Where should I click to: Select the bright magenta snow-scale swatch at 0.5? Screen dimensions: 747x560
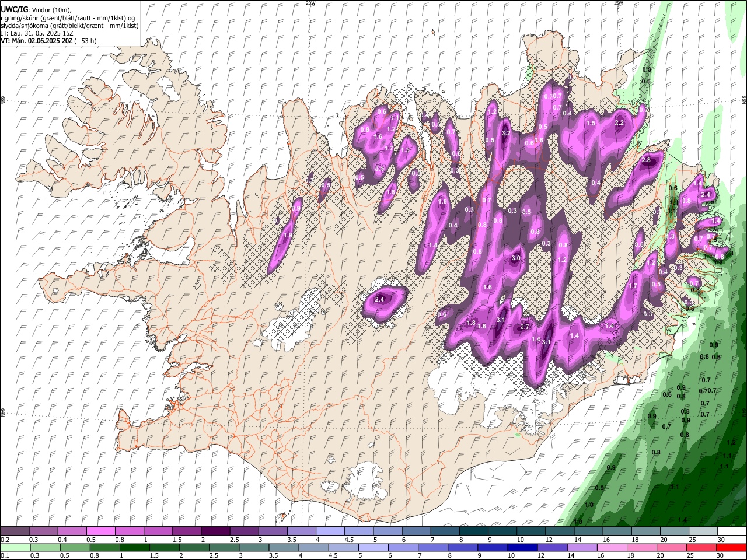pos(101,531)
